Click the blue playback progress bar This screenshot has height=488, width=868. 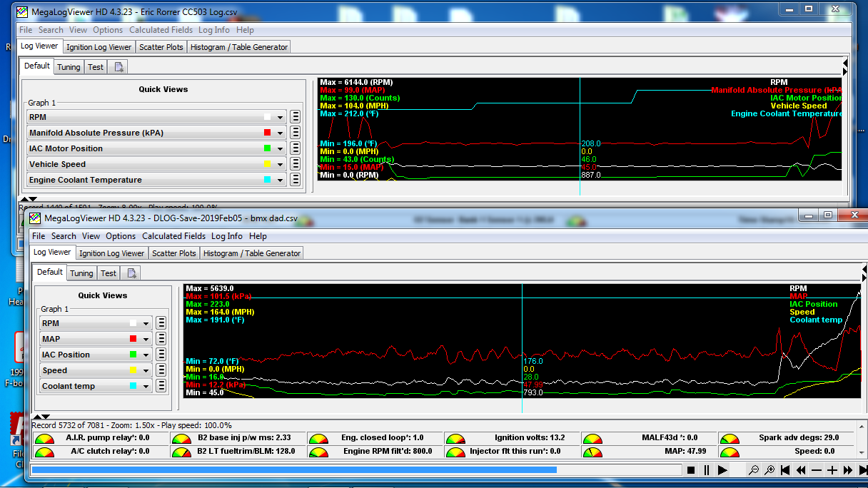click(293, 470)
